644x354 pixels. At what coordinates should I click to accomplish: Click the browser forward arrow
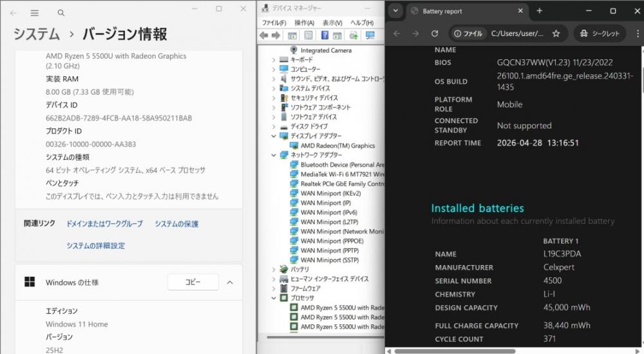coord(415,34)
